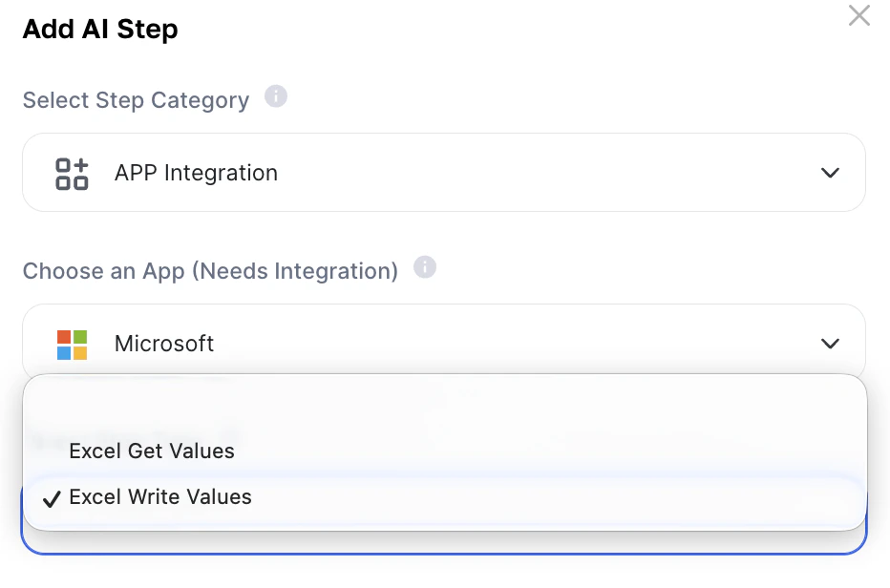Click the Microsoft logo icon
The height and width of the screenshot is (588, 890).
(72, 345)
